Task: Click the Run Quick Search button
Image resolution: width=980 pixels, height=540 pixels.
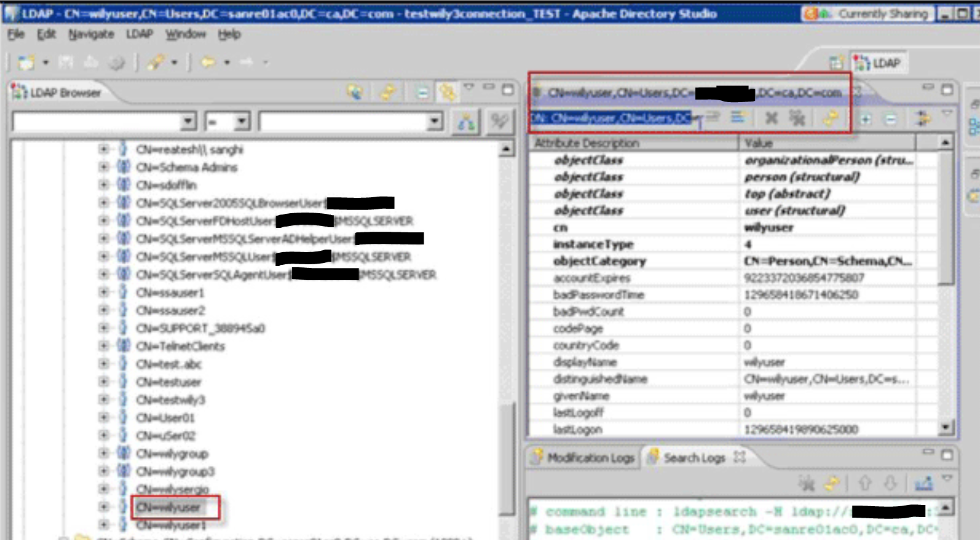Action: pos(466,121)
